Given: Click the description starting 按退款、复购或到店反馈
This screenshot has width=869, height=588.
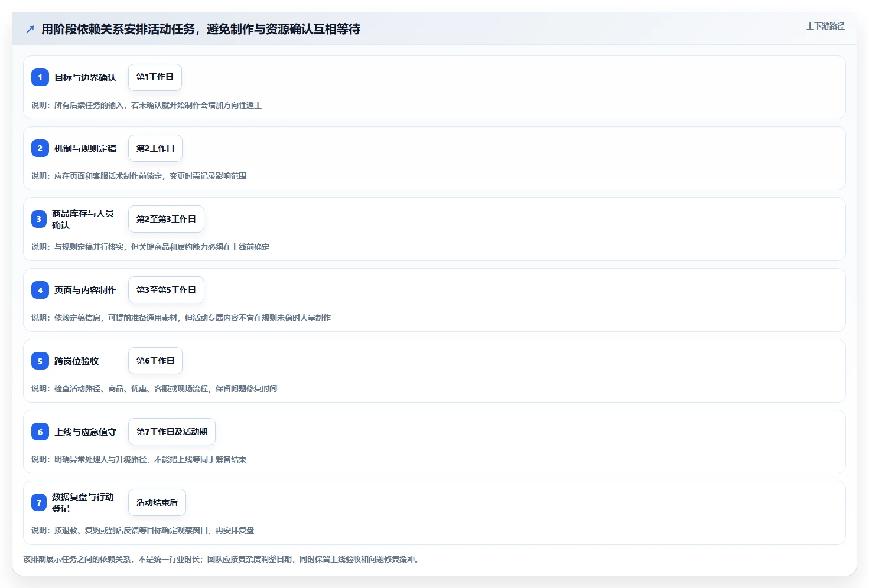Looking at the screenshot, I should coord(142,530).
